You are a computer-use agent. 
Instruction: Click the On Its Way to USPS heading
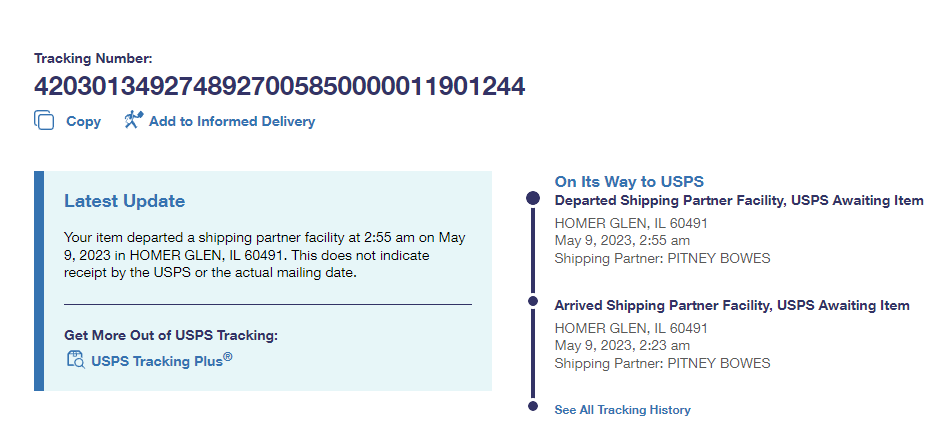pyautogui.click(x=629, y=181)
